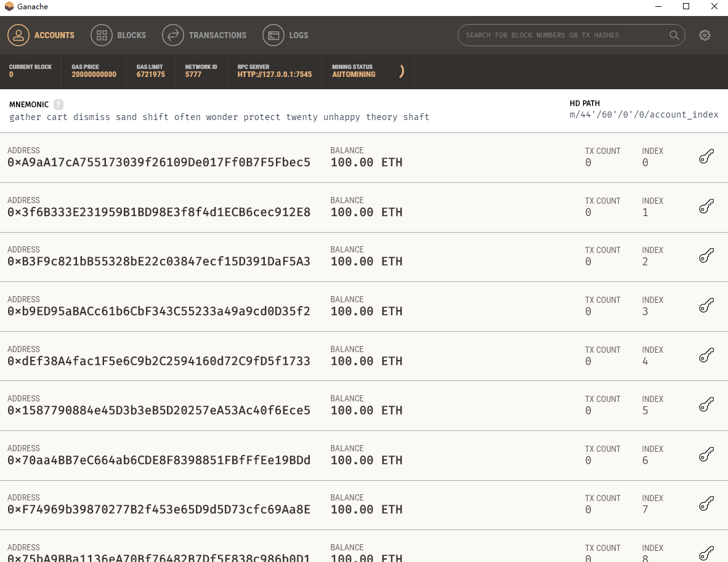This screenshot has width=728, height=562.
Task: Click the Ganache logo in title bar
Action: (x=9, y=7)
